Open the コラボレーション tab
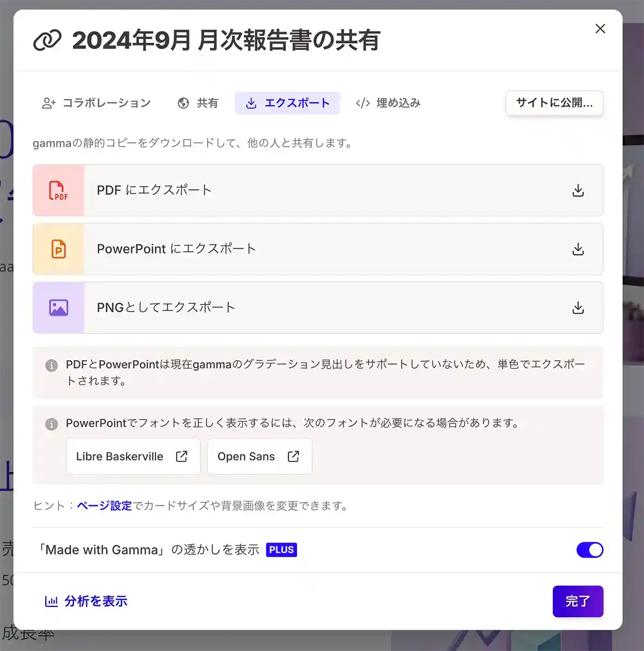This screenshot has height=651, width=644. click(97, 103)
